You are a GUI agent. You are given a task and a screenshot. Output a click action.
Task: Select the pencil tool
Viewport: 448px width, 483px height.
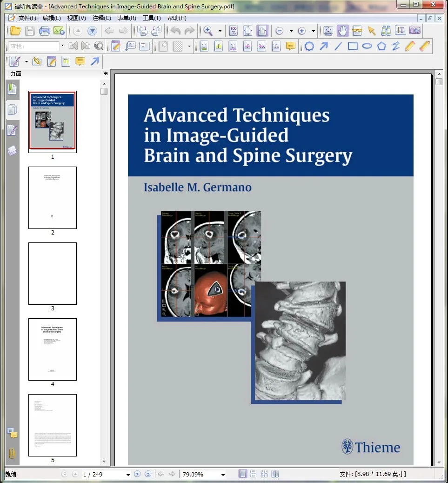point(410,47)
